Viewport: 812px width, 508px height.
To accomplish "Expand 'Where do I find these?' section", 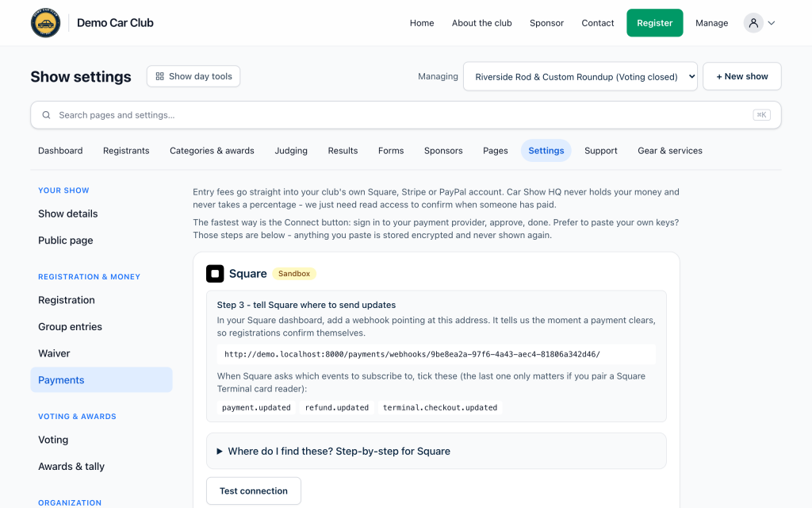I will pyautogui.click(x=436, y=451).
